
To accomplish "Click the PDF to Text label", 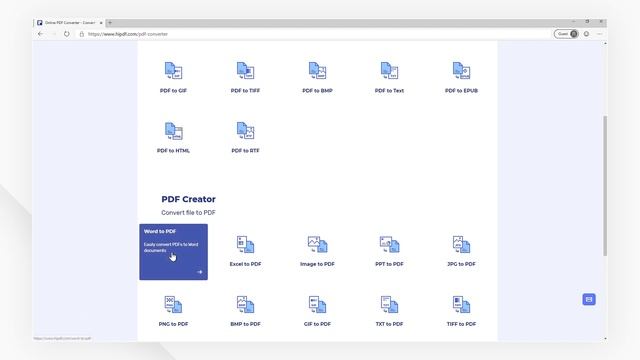I will (x=389, y=91).
